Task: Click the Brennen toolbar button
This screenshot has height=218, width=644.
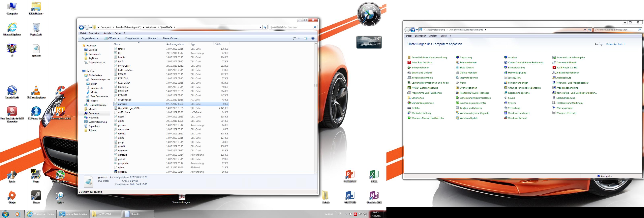Action: pyautogui.click(x=153, y=38)
